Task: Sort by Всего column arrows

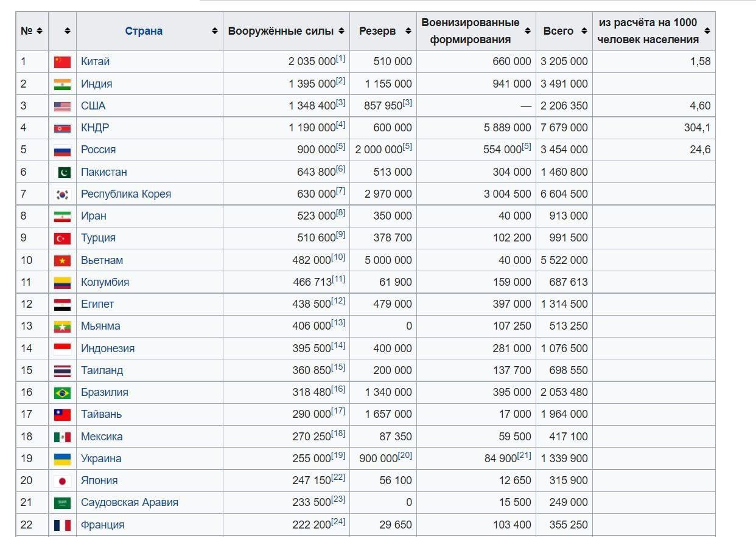Action: pos(584,31)
